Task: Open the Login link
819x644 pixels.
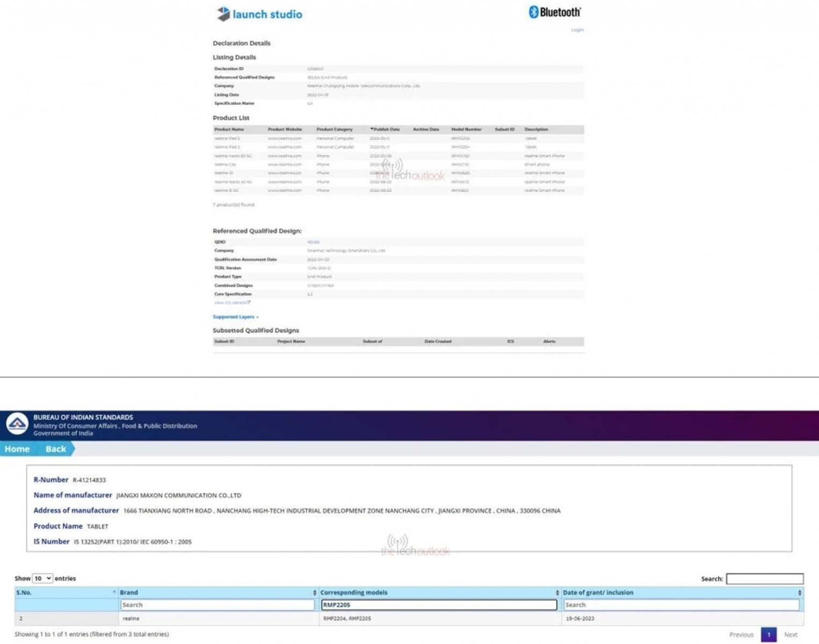Action: tap(577, 30)
